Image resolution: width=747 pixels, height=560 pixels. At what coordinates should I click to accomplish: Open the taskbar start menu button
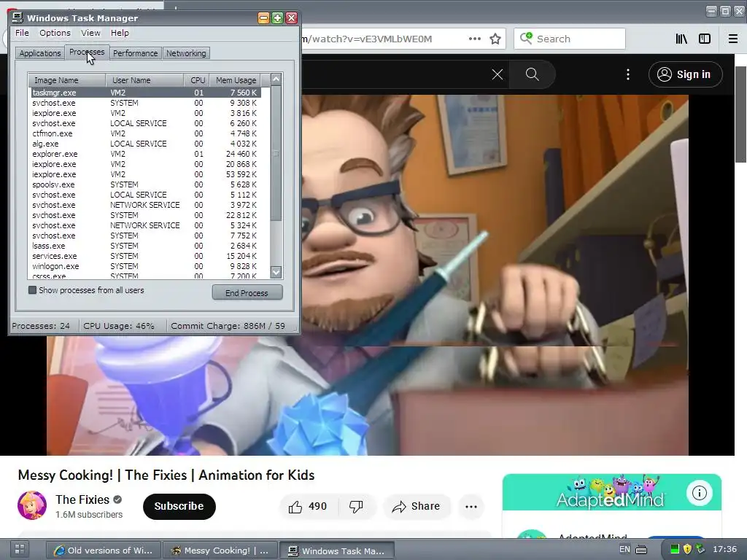pyautogui.click(x=20, y=549)
